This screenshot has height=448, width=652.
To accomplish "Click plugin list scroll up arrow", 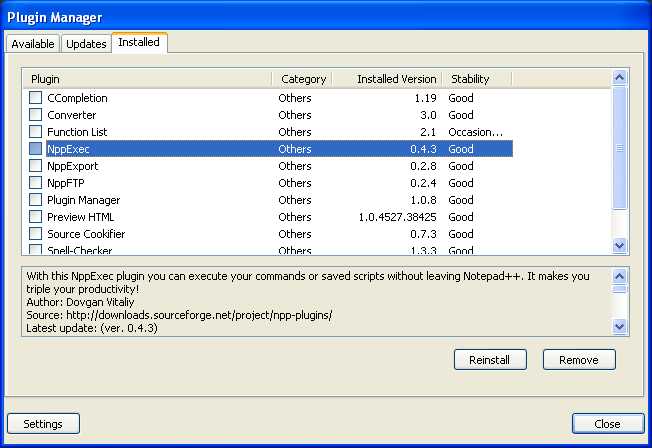I will point(620,77).
